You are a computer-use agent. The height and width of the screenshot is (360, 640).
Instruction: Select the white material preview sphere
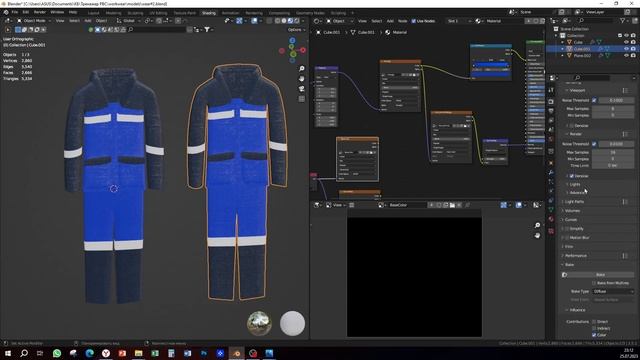tap(292, 323)
